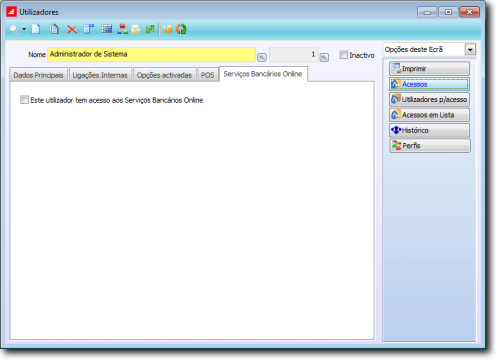The height and width of the screenshot is (361, 496).
Task: Open lookup button beside the Nome field
Action: pos(262,57)
